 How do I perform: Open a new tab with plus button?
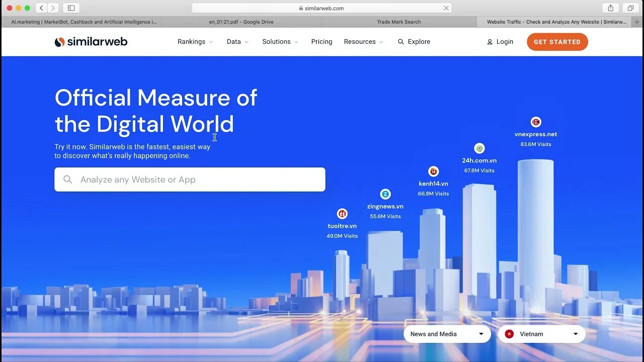click(637, 22)
